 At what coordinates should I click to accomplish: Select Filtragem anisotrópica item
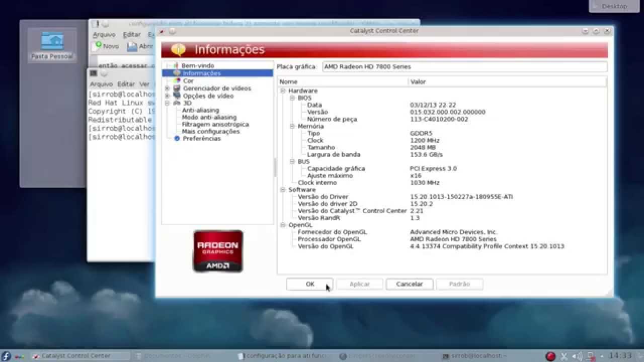click(x=215, y=124)
